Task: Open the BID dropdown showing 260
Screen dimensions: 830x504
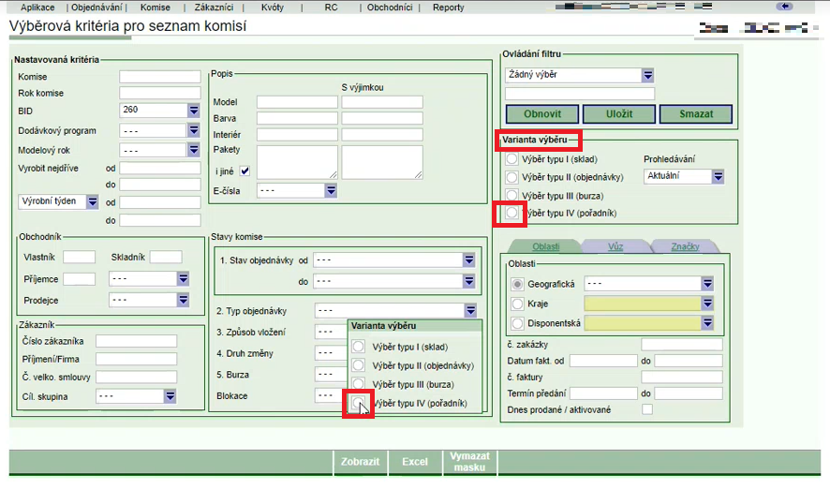Action: (193, 111)
